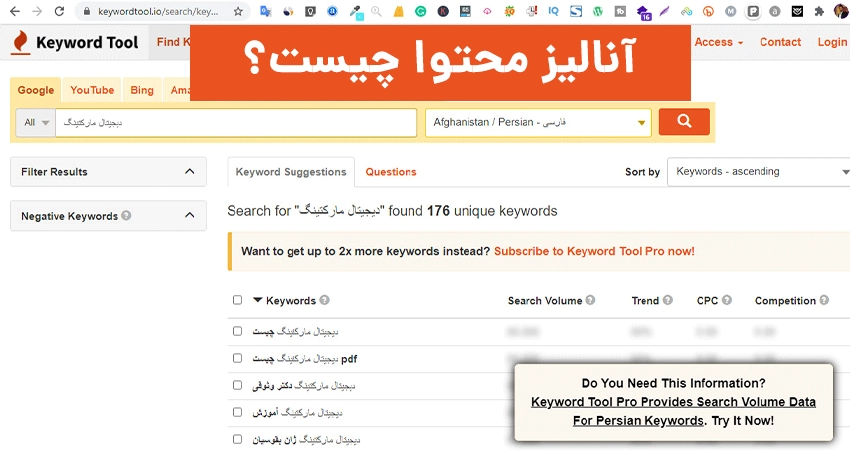
Task: Click the padlock icon in the address bar
Action: pyautogui.click(x=87, y=11)
